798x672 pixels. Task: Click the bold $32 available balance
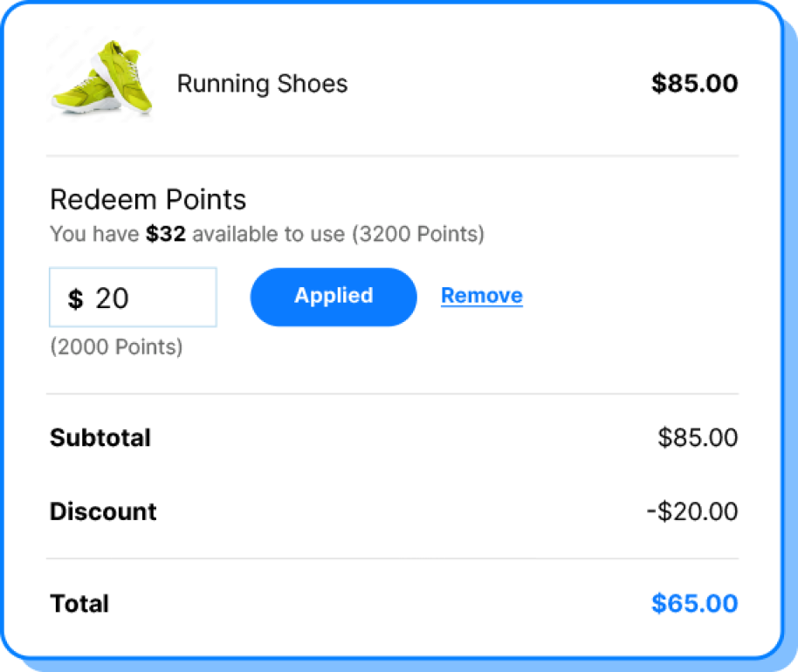pyautogui.click(x=166, y=234)
